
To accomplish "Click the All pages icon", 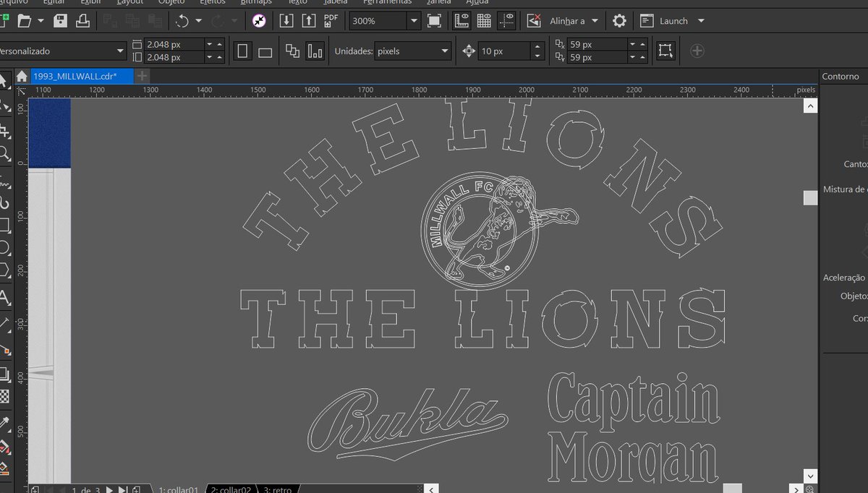I will 293,51.
